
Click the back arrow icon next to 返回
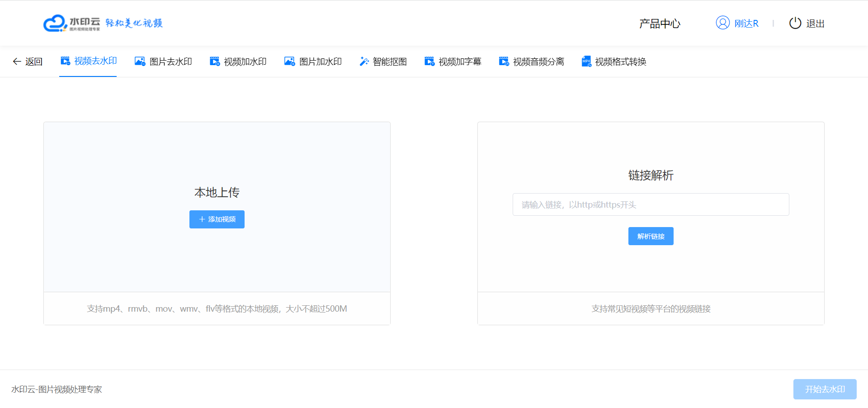pos(17,62)
